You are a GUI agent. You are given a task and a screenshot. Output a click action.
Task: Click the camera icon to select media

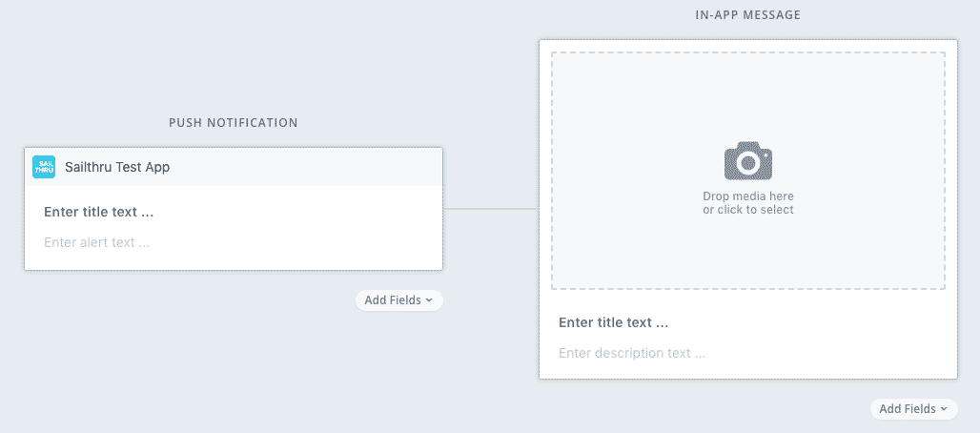coord(748,160)
